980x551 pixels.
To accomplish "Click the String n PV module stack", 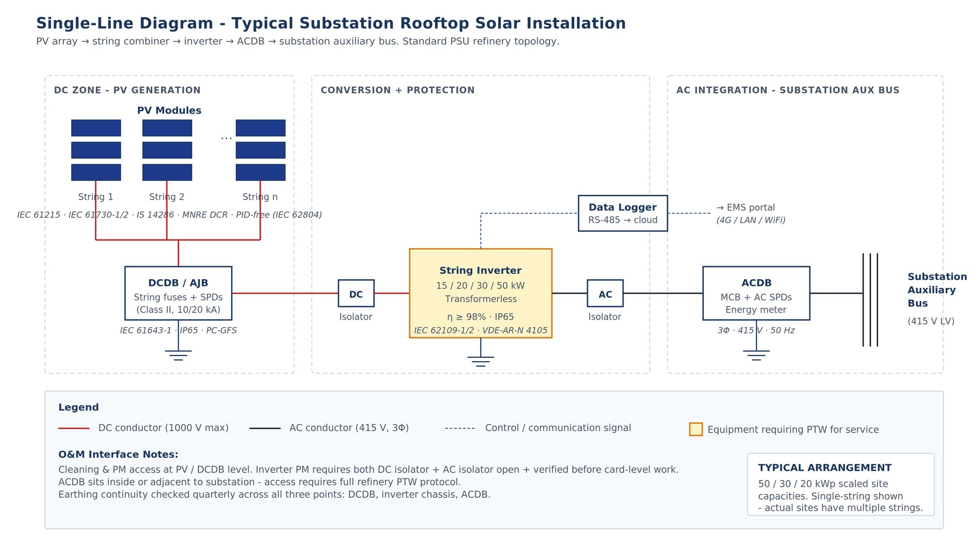I will (261, 150).
